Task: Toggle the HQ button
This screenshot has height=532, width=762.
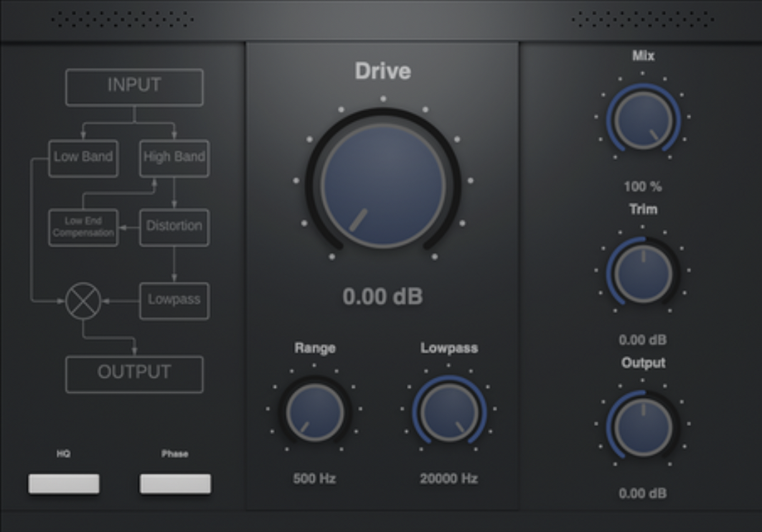Action: pos(64,484)
